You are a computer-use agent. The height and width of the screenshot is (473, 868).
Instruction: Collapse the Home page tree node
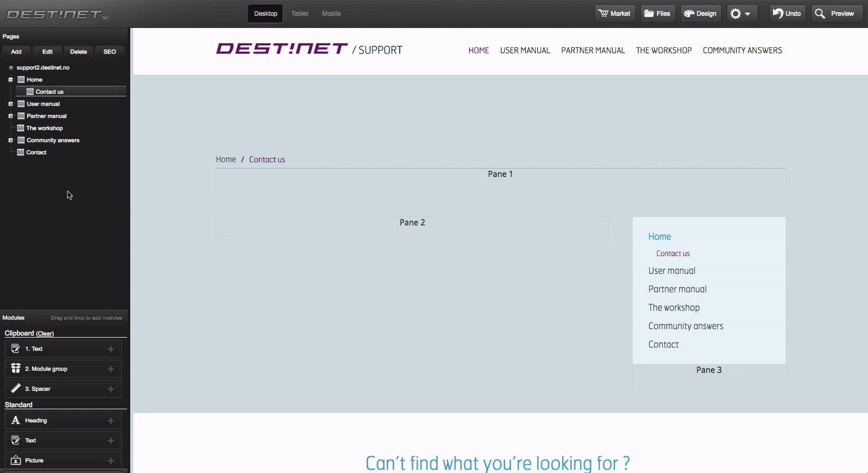pos(11,80)
